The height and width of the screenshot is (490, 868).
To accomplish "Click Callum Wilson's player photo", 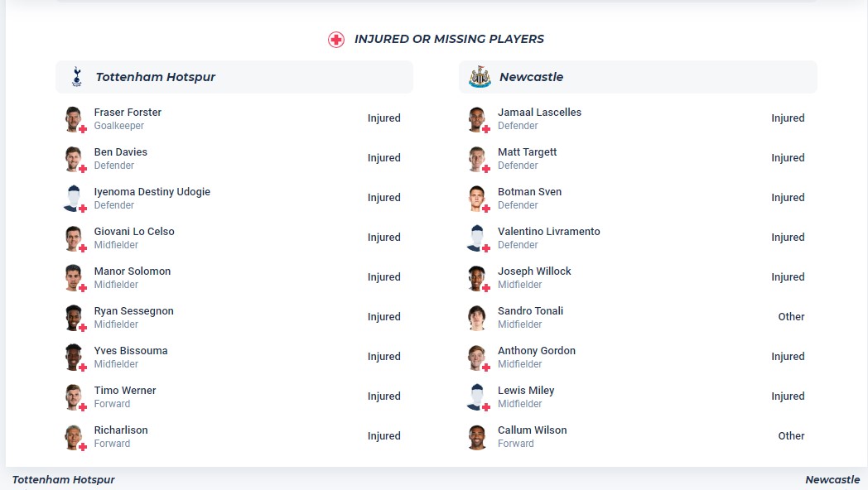I will 477,436.
